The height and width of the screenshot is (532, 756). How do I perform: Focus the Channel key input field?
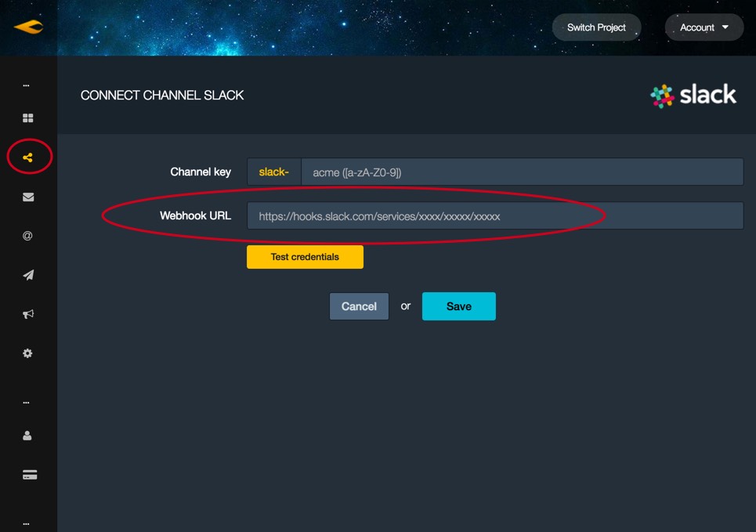pyautogui.click(x=523, y=172)
